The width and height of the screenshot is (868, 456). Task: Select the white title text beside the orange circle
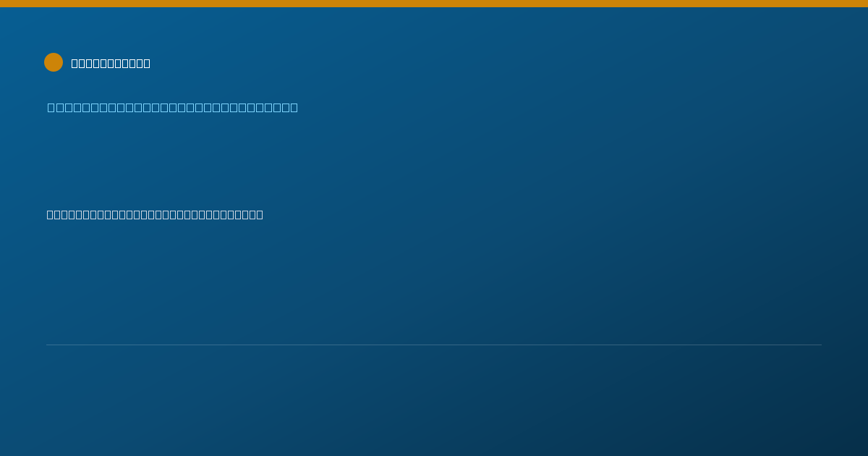pyautogui.click(x=111, y=64)
